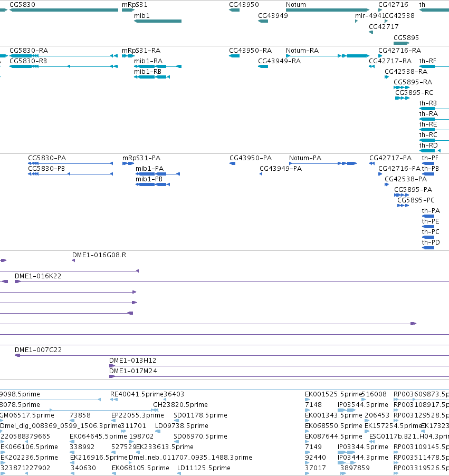Image resolution: width=449 pixels, height=476 pixels.
Task: Select the EK001525.5prime EST label
Action: (x=333, y=394)
